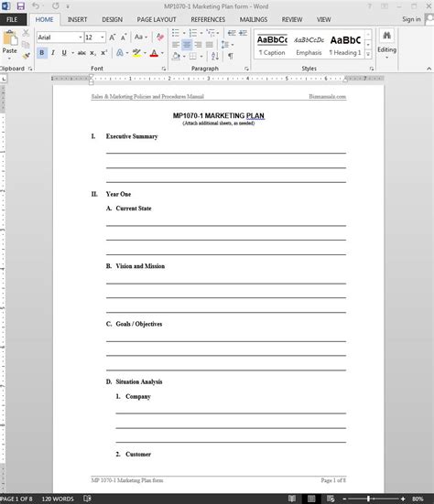This screenshot has height=504, width=434.
Task: Start a bulleted list
Action: [x=176, y=33]
